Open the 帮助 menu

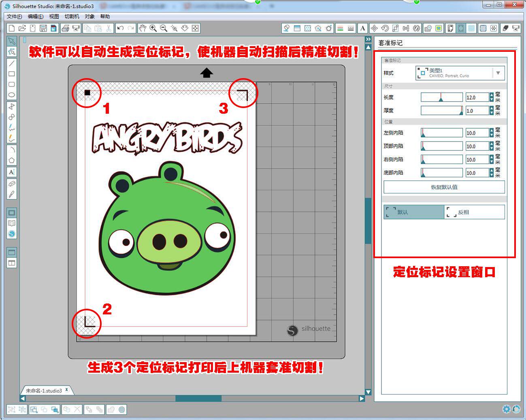[x=105, y=17]
